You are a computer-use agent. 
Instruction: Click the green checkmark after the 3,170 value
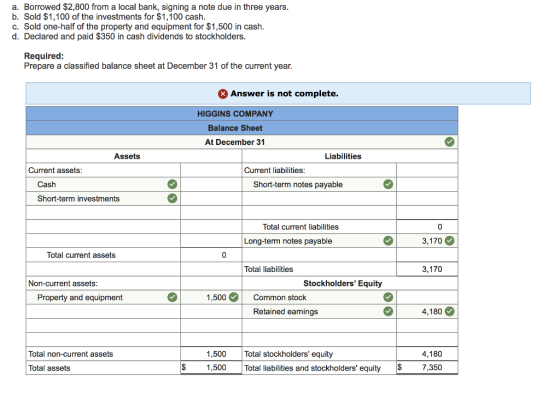tap(450, 241)
